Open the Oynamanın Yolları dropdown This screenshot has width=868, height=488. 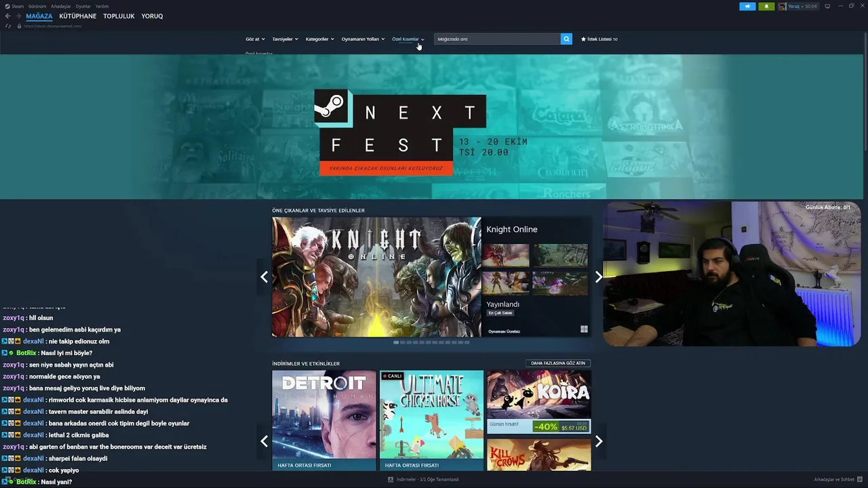(363, 39)
